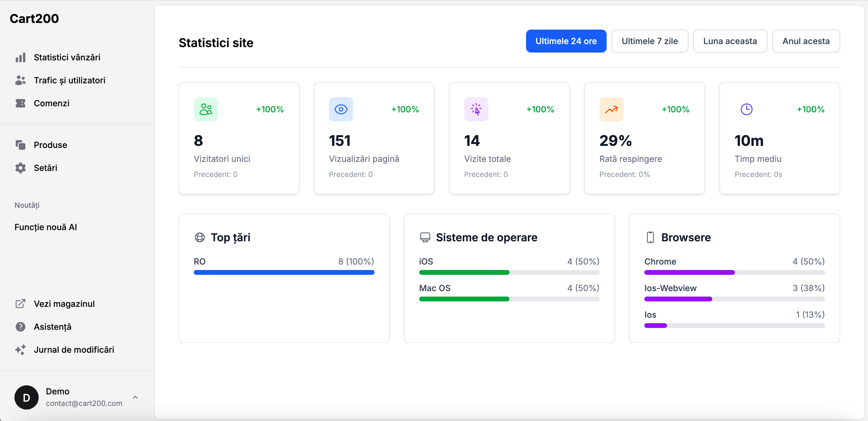Viewport: 868px width, 421px height.
Task: Switch to Luna aceasta view
Action: [730, 41]
